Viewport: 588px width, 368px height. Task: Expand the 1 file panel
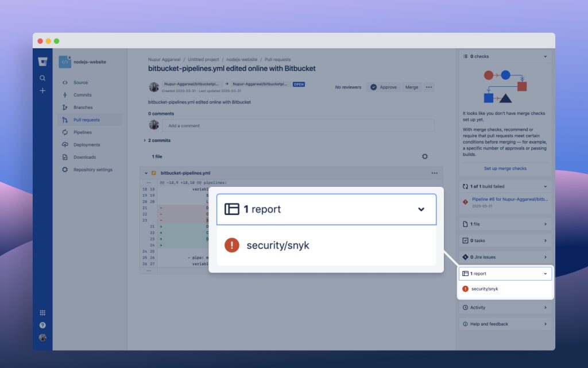505,224
